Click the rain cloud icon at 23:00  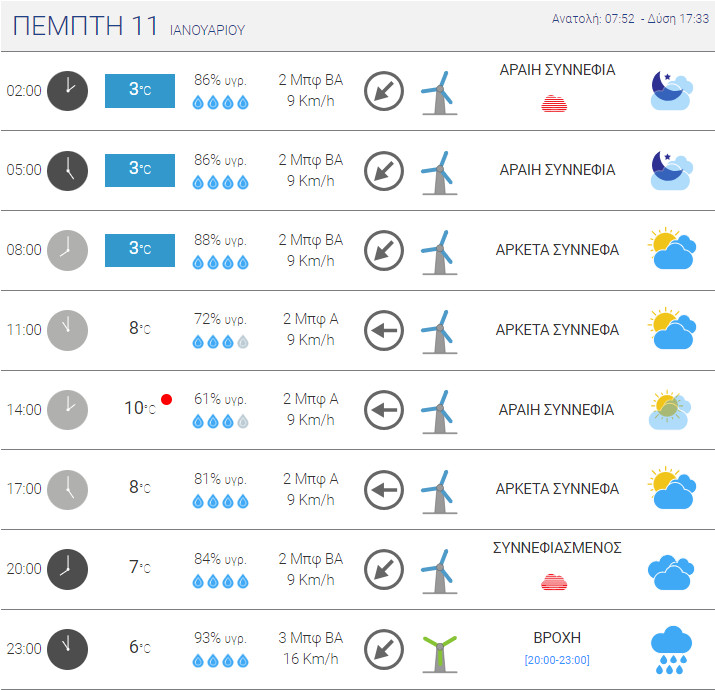point(673,650)
